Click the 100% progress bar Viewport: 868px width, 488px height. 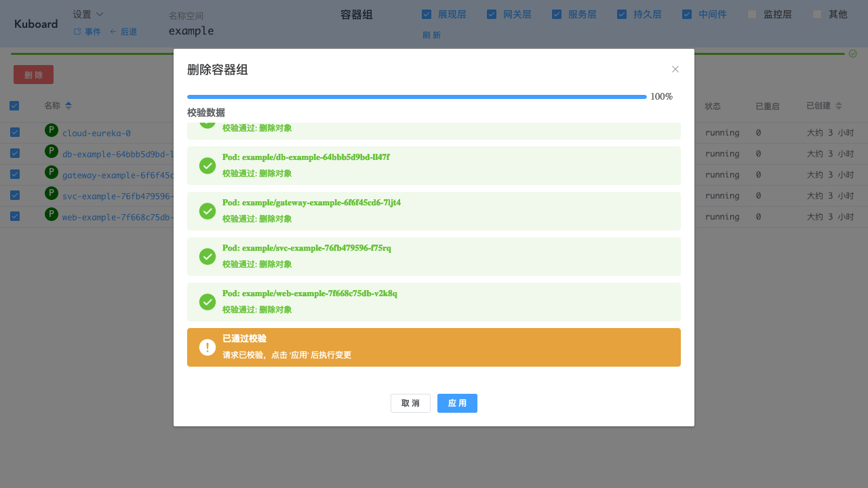pos(416,97)
